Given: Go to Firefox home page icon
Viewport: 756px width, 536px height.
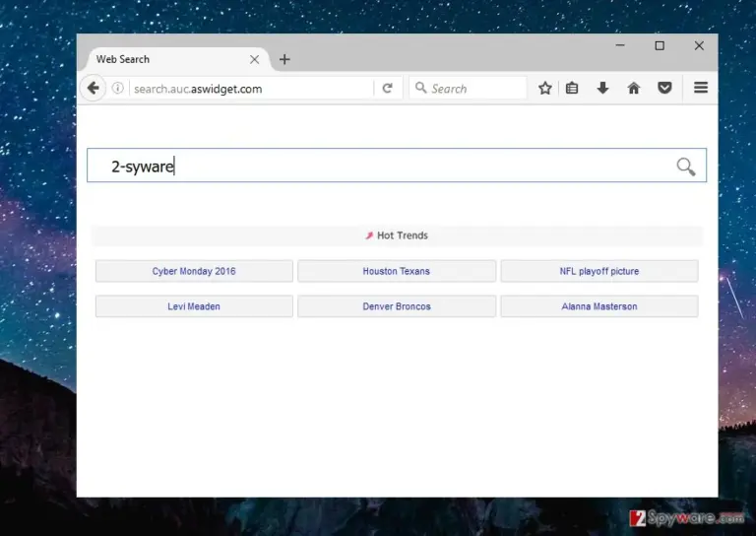Looking at the screenshot, I should [634, 89].
